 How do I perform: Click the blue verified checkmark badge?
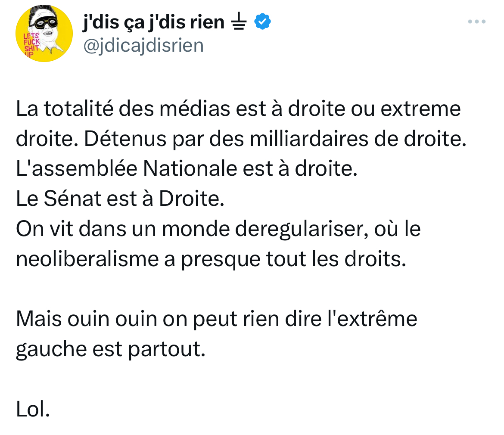tap(262, 22)
